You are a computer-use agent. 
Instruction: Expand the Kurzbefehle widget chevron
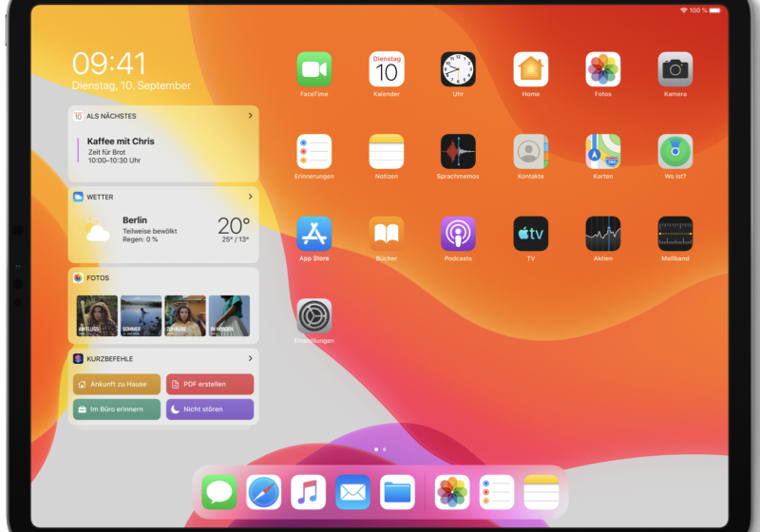pos(250,358)
